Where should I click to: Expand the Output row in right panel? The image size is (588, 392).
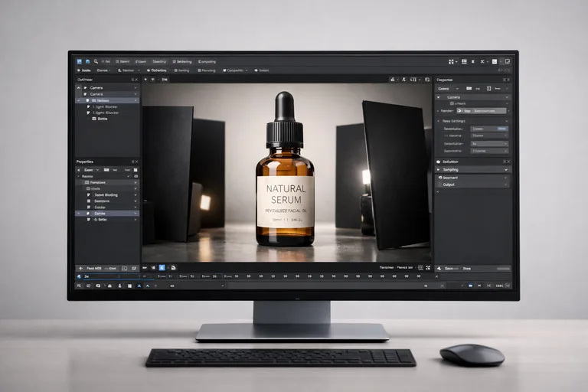point(472,185)
